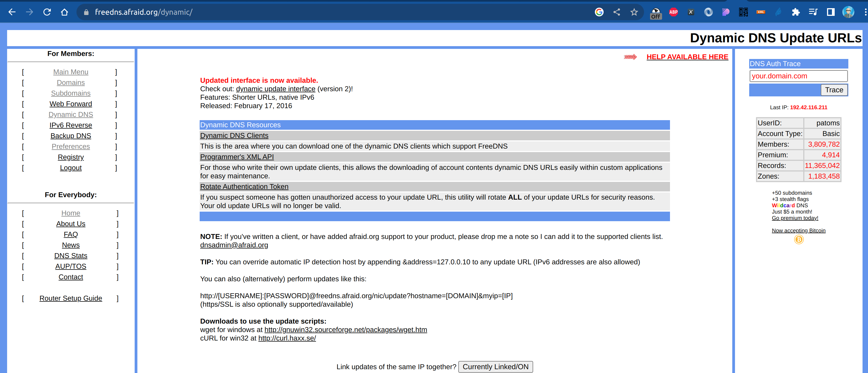Reload the page with the refresh icon

point(47,12)
